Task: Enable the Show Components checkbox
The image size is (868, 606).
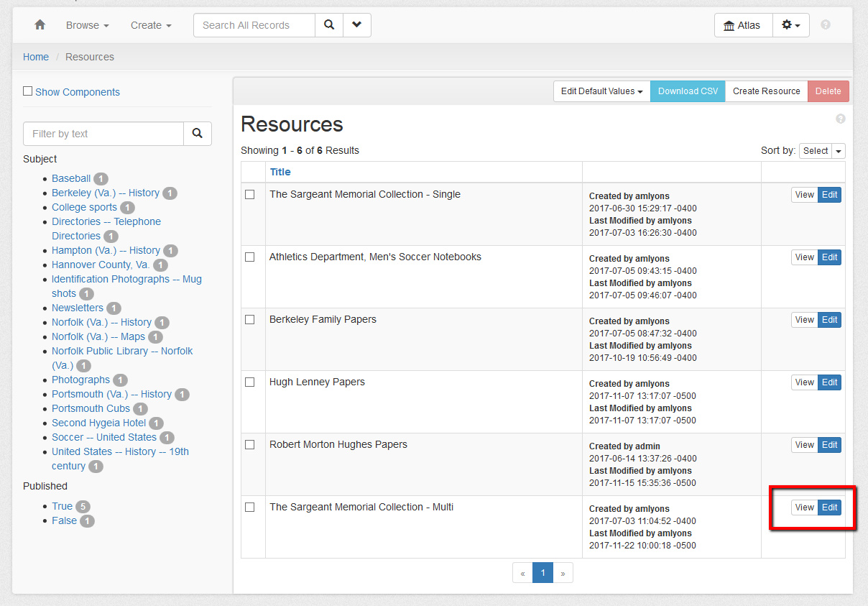Action: tap(28, 91)
